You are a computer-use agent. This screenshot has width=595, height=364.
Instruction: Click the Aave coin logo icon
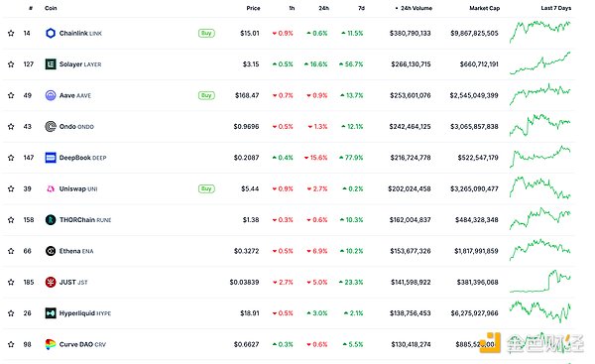click(51, 95)
